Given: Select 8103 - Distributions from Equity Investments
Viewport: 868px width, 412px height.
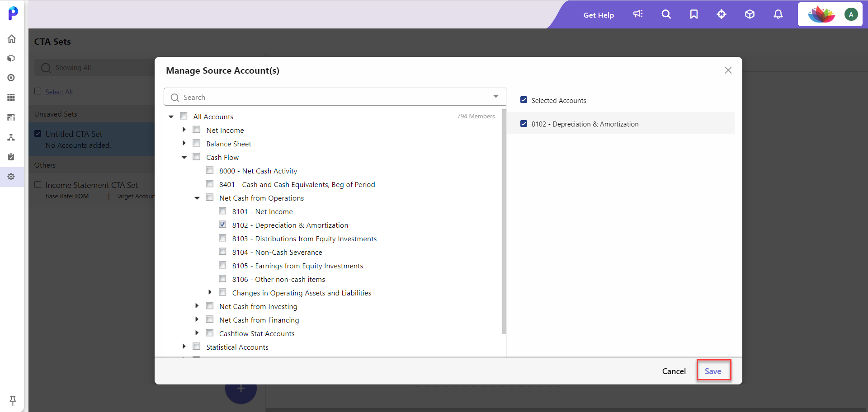Looking at the screenshot, I should 304,239.
